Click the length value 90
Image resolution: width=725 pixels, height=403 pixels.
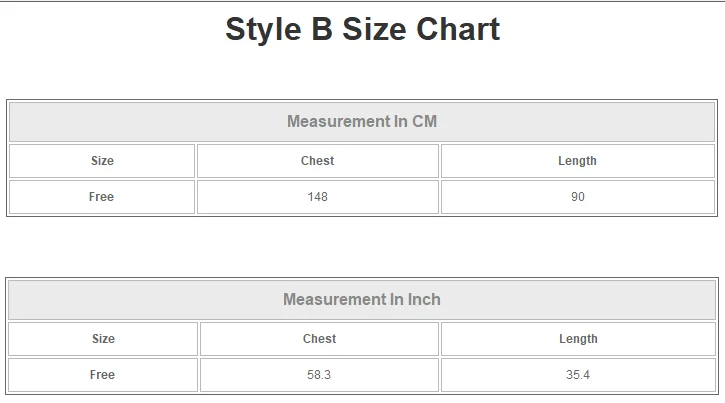[x=578, y=197]
